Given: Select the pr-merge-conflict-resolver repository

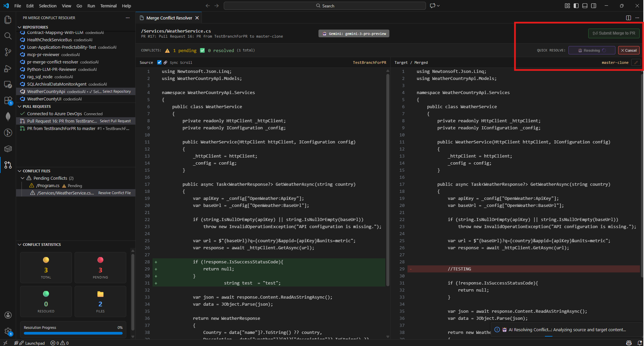Looking at the screenshot, I should (76, 62).
